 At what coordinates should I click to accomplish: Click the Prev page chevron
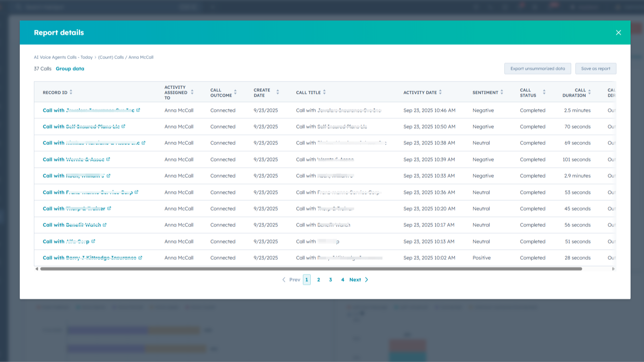point(283,279)
